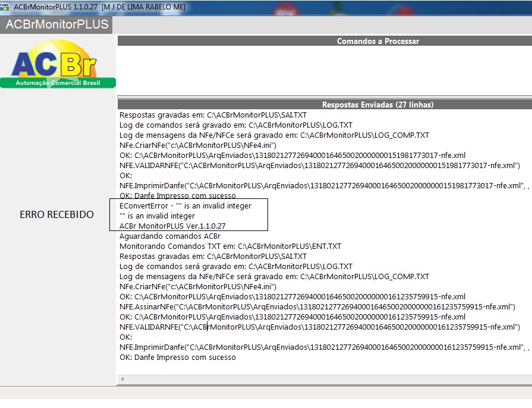
Task: Click the 'Monitorando Comandos TXT em' ENT.TXT line
Action: (231, 246)
